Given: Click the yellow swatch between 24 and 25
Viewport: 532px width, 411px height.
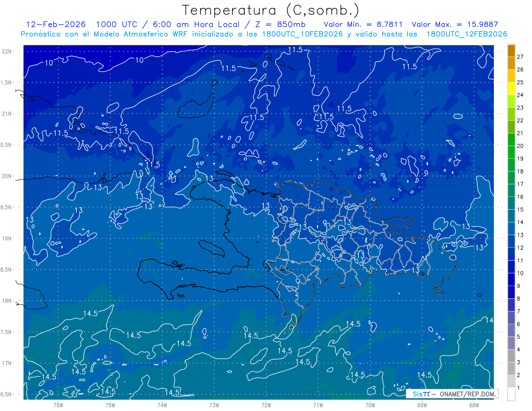Looking at the screenshot, I should (511, 89).
